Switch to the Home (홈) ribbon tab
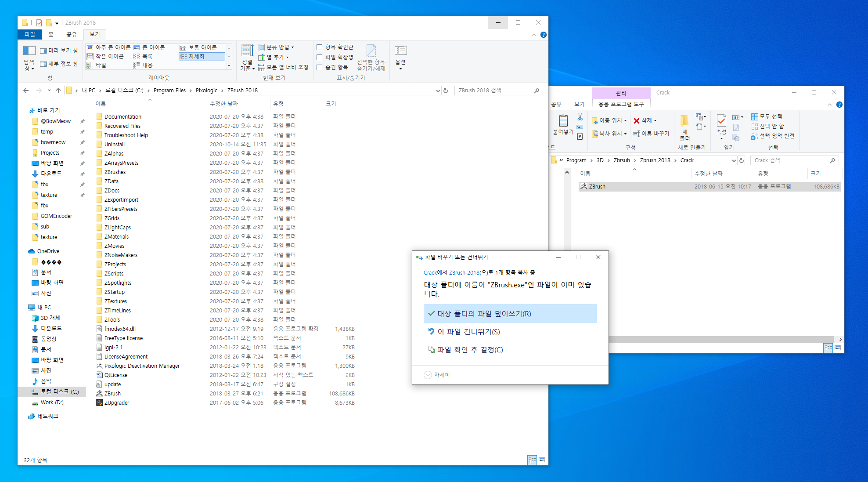 (51, 34)
